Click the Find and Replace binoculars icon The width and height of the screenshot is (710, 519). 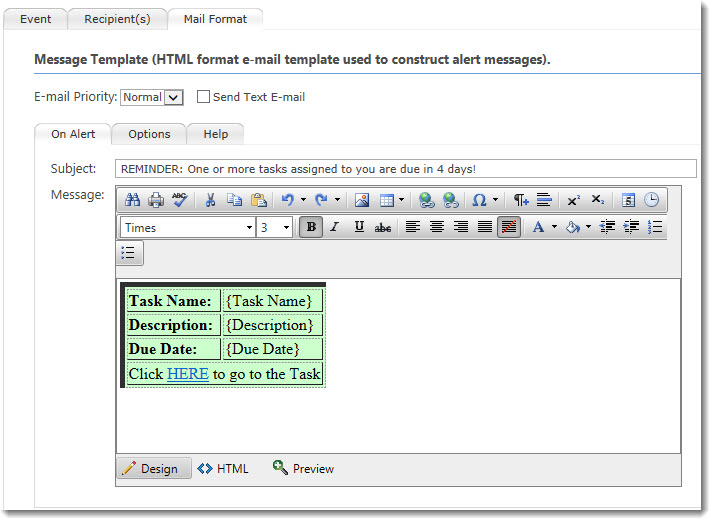tap(132, 200)
